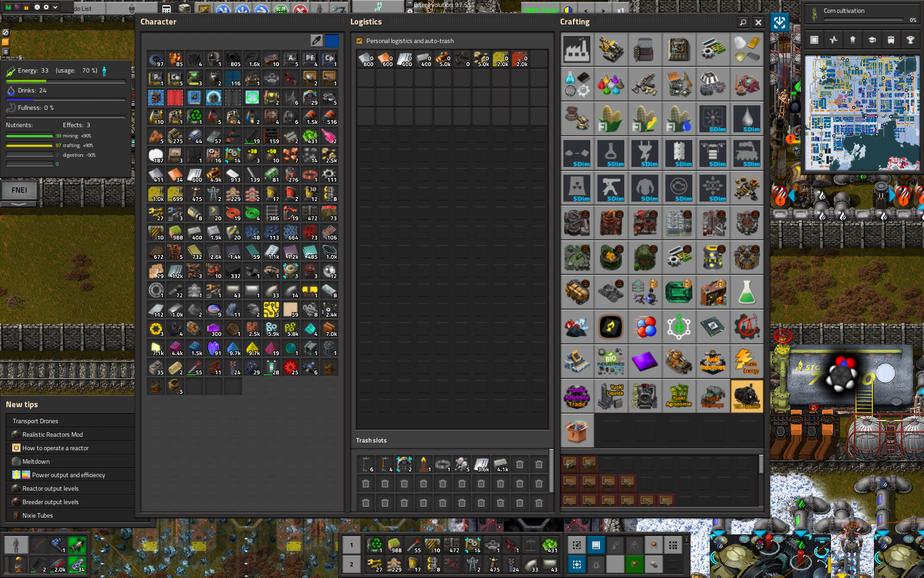Open the Meltdown tip entry
924x578 pixels.
pyautogui.click(x=70, y=462)
